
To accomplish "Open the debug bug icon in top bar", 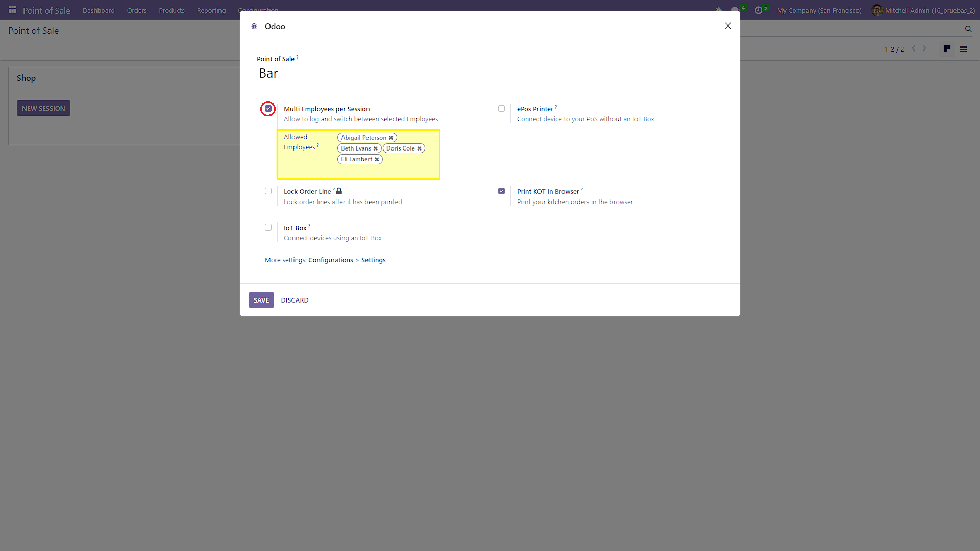I will click(x=719, y=10).
